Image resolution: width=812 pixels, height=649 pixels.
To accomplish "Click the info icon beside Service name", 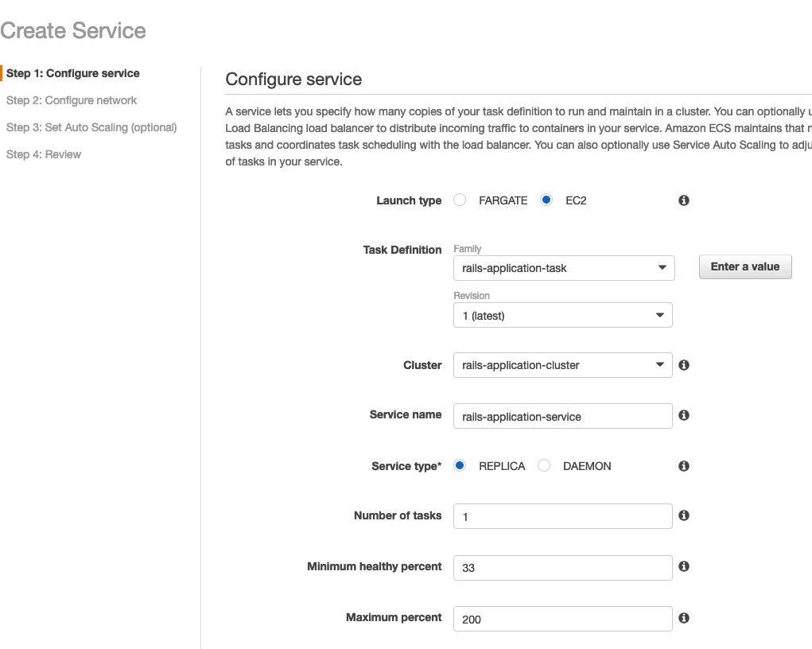I will [x=684, y=415].
